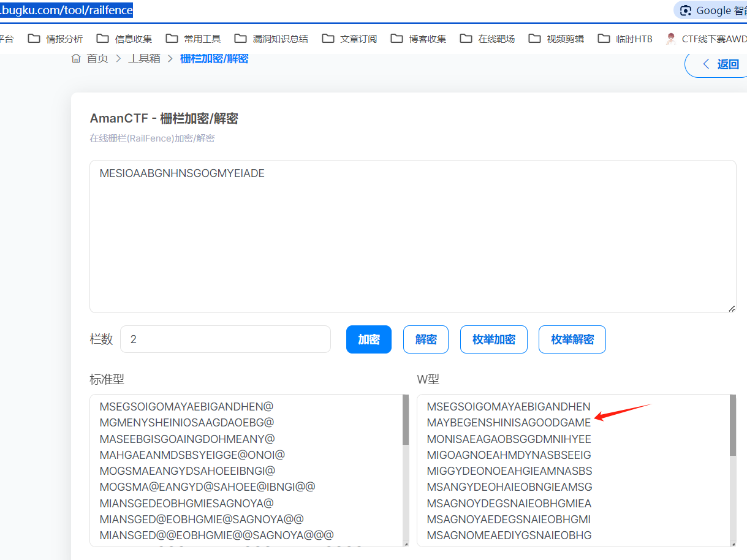Open the 视频剪辑 bookmark folder
747x560 pixels.
(556, 39)
